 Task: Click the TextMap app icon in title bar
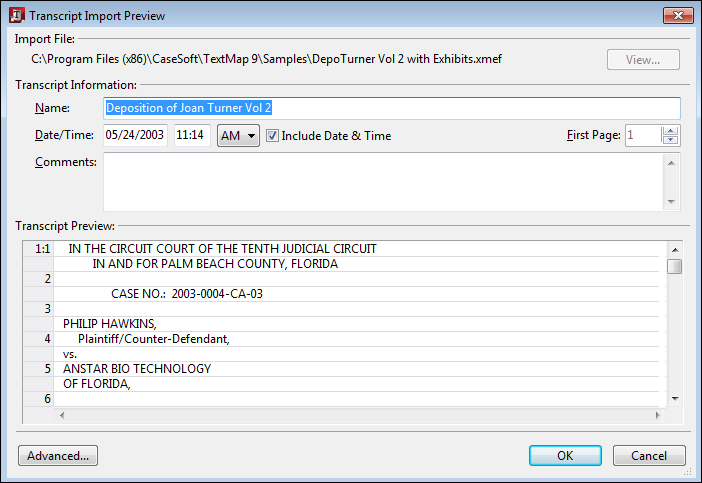tap(17, 15)
